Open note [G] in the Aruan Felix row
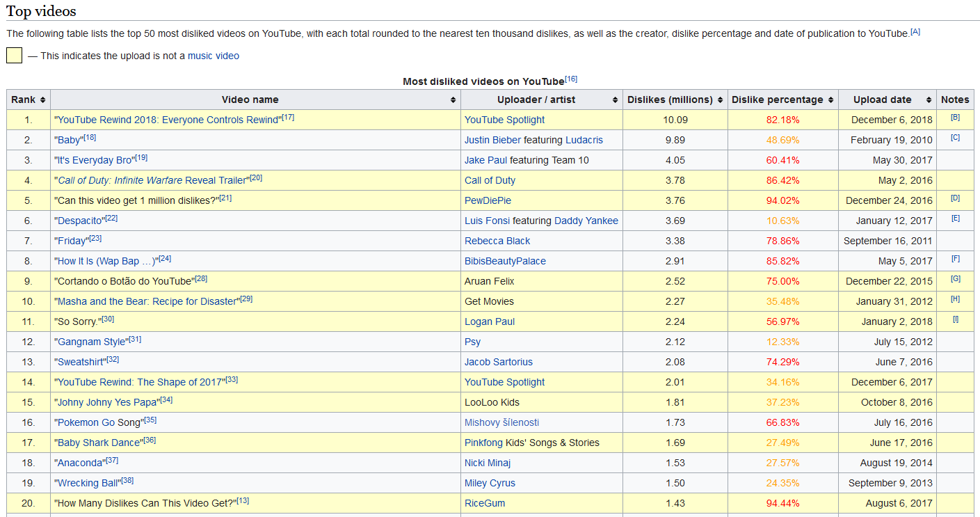 (x=955, y=279)
